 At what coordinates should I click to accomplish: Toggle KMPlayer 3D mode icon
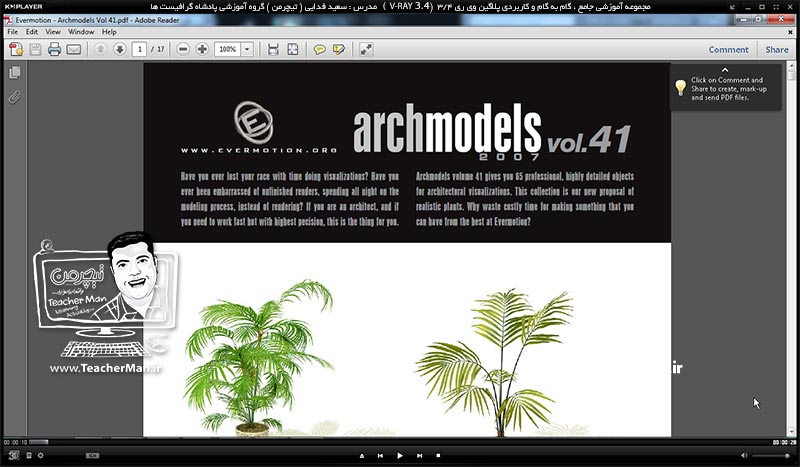[14, 455]
